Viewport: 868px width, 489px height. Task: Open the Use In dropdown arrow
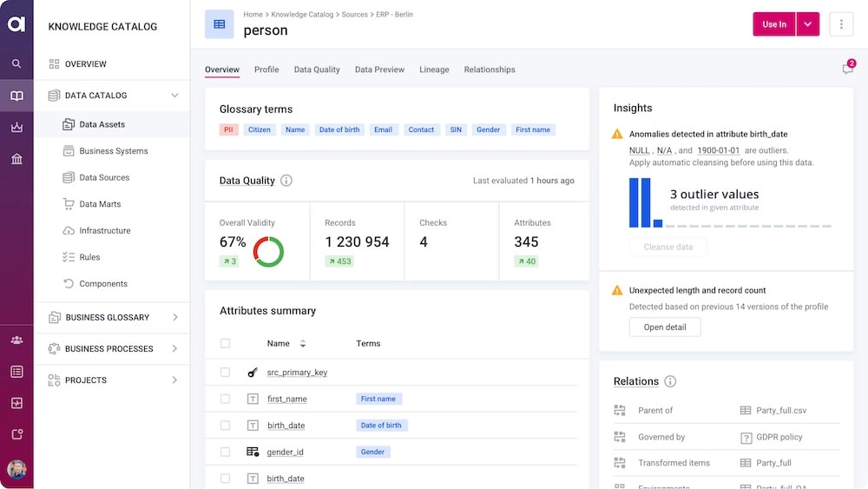coord(808,24)
